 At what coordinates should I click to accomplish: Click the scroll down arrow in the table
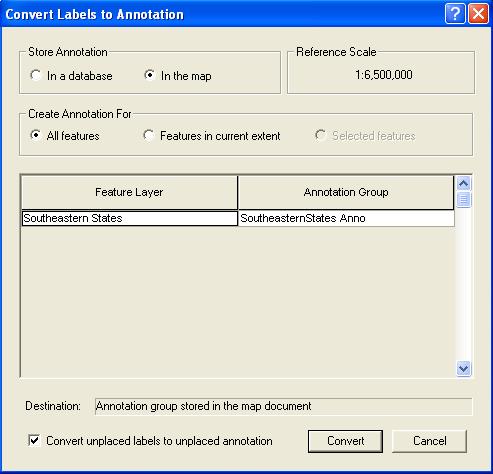click(x=464, y=368)
